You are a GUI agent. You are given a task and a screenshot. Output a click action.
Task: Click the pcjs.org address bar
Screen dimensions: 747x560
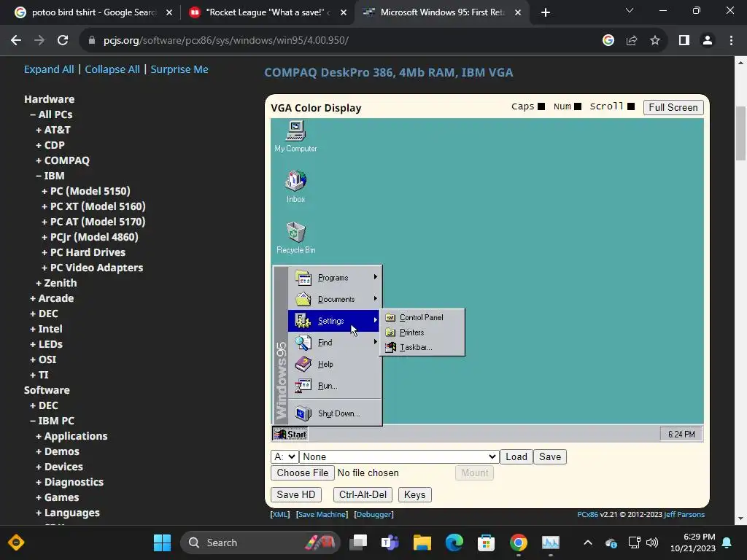pos(343,40)
